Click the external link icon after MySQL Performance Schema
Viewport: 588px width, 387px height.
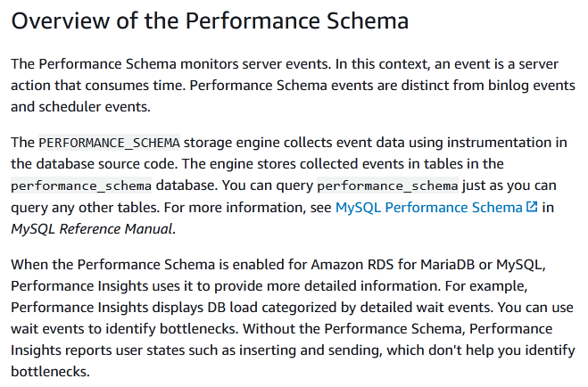tap(532, 206)
